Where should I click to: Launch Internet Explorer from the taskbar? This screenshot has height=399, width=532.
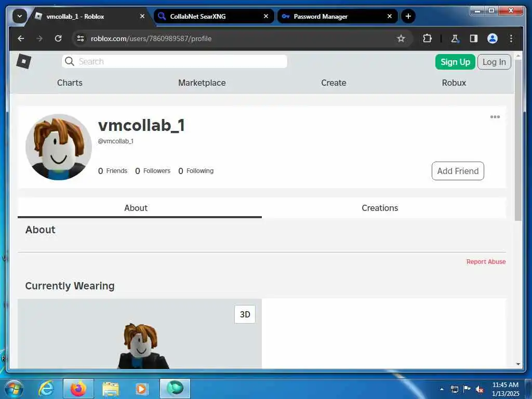pos(46,389)
